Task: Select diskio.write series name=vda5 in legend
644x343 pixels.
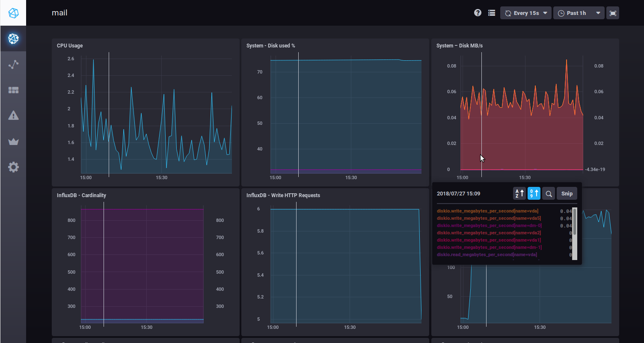Action: tap(489, 219)
